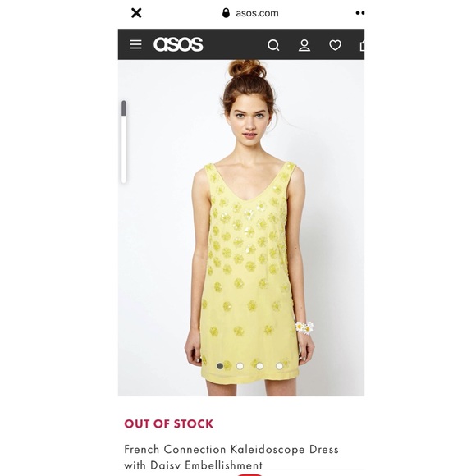The image size is (476, 476).
Task: Open the shopping bag icon
Action: (362, 45)
